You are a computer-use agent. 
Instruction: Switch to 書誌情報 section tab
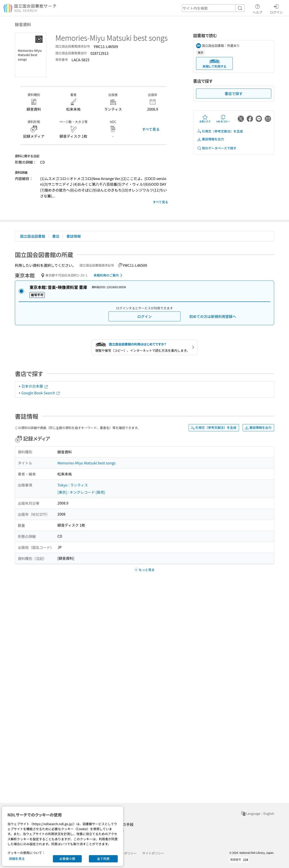click(73, 236)
